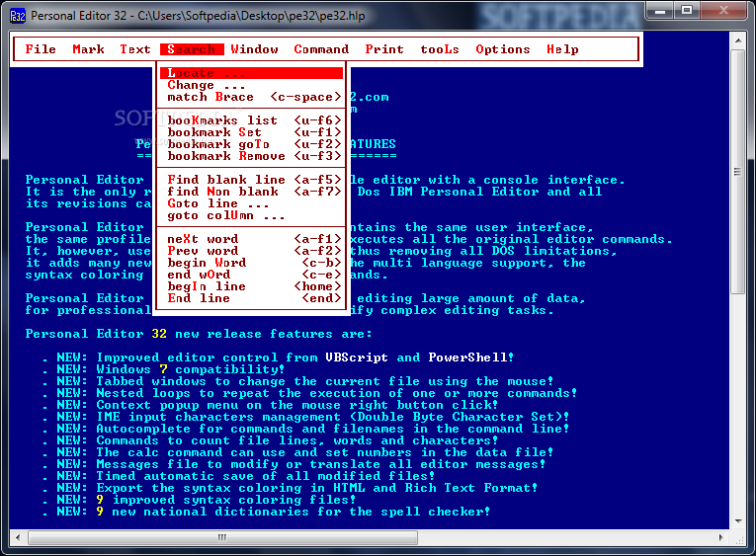Click the 'Timed automatic save' line

[x=238, y=476]
